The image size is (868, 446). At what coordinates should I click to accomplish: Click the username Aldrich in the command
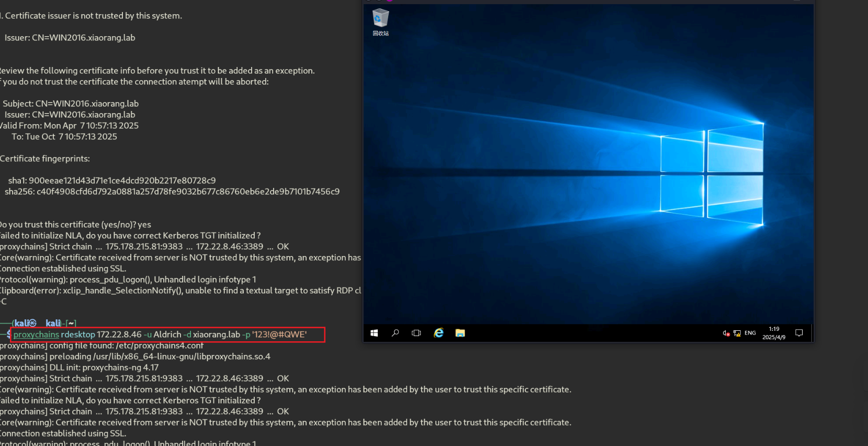(167, 334)
